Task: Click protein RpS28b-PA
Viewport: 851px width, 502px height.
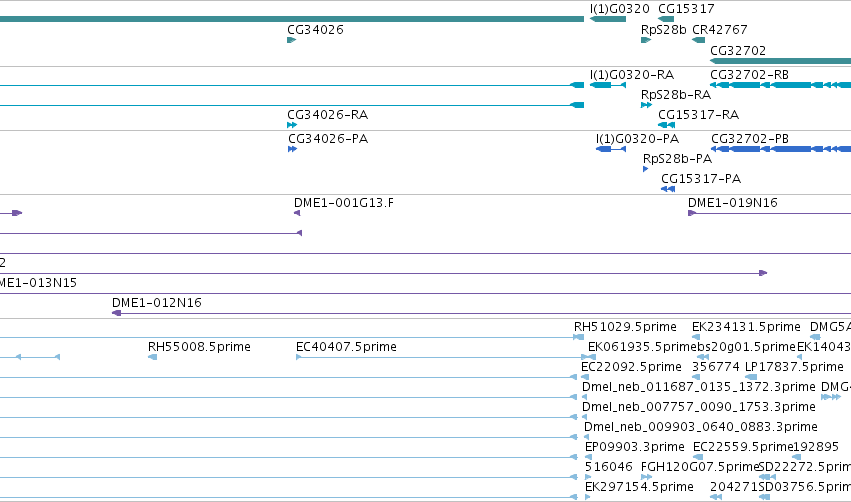Action: 677,158
